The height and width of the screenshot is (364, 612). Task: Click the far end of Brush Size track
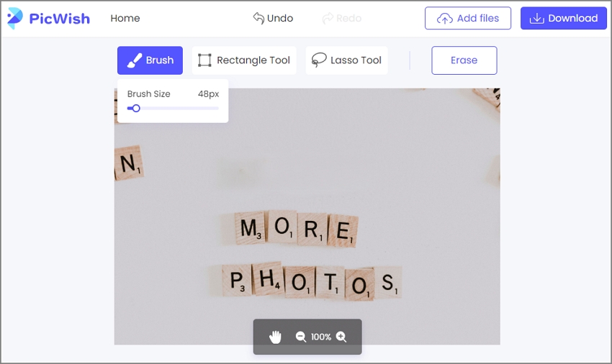coord(217,109)
